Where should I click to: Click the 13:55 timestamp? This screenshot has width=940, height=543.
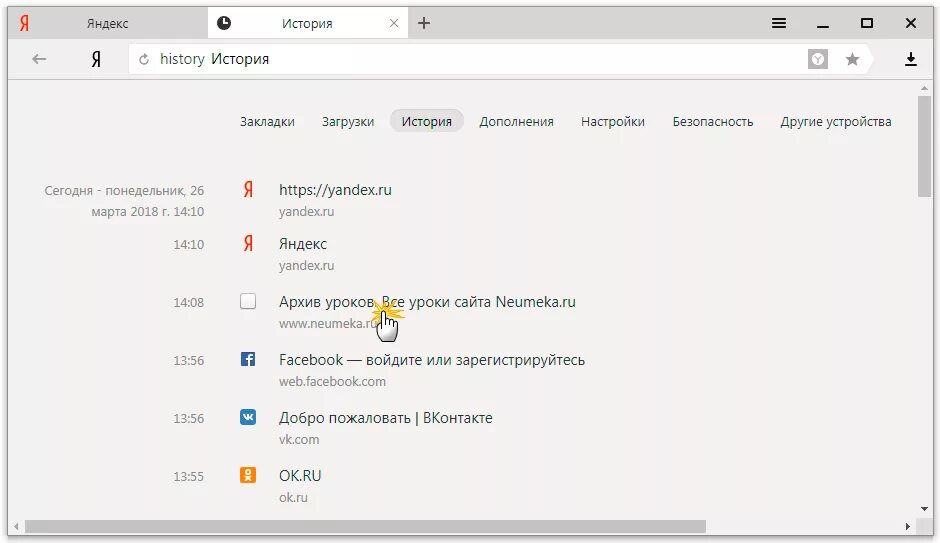point(189,476)
